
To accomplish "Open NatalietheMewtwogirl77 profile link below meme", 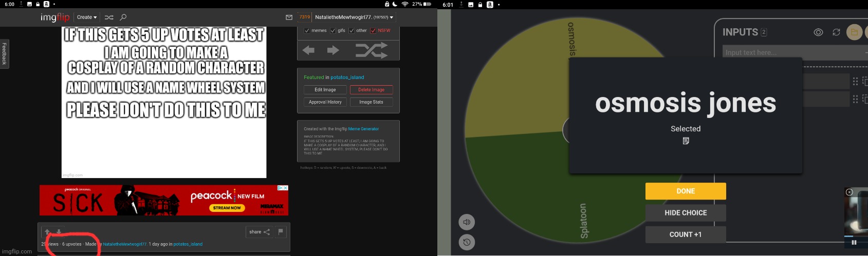I will (124, 244).
